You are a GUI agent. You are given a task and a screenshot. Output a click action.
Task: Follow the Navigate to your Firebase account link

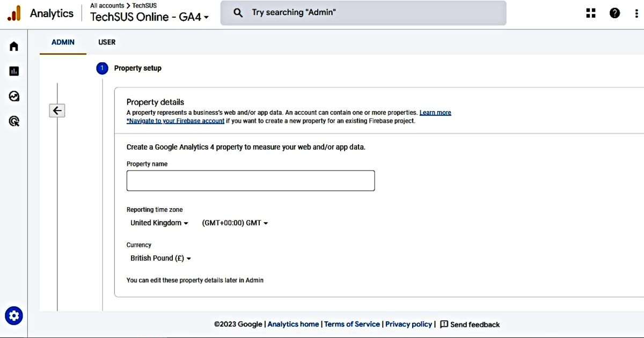tap(175, 121)
